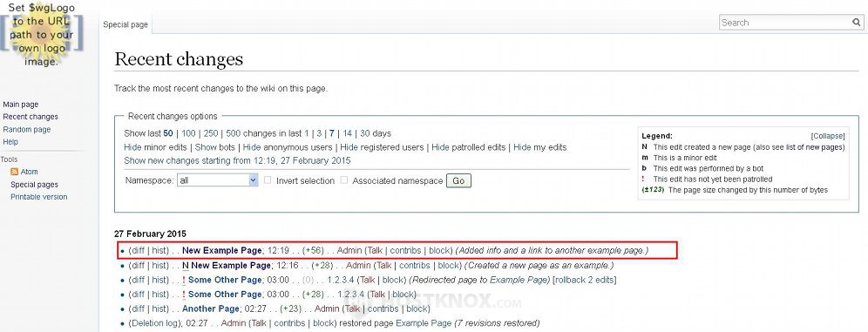
Task: Open the Atom feed icon
Action: pos(15,172)
